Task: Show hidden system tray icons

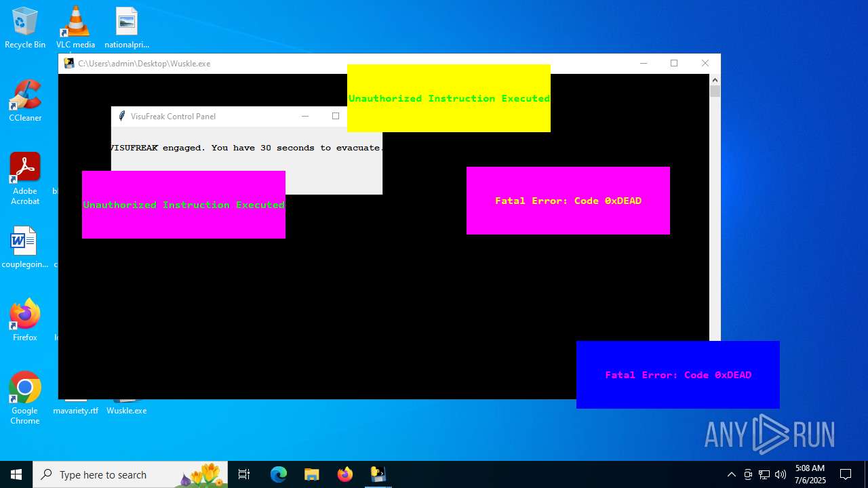Action: point(731,474)
